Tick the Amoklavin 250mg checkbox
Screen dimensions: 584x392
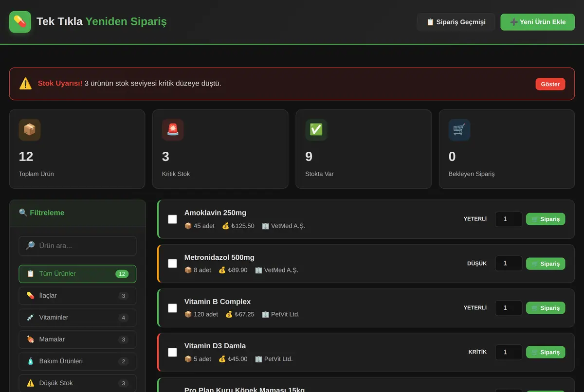pos(172,219)
